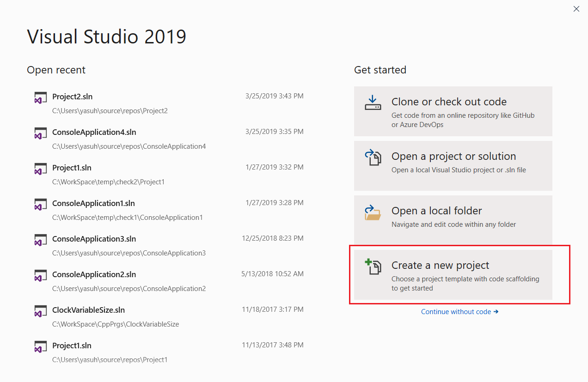Open recent Project1.sln from the check2 folder

pyautogui.click(x=72, y=168)
